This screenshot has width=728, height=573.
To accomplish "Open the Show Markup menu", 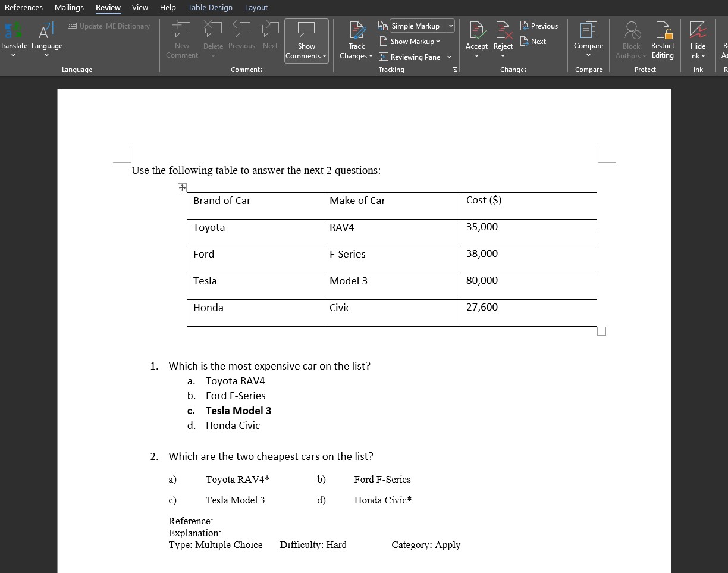I will tap(410, 42).
